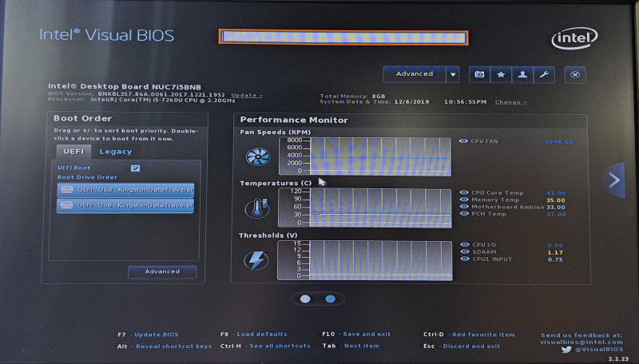639x364 pixels.
Task: Click See all shortcuts link
Action: tap(280, 346)
